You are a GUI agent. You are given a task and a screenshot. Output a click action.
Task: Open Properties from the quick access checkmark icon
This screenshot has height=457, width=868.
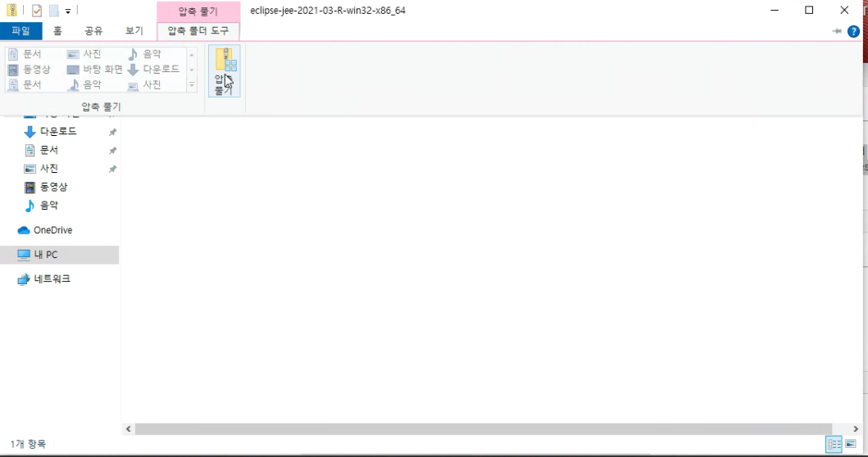tap(37, 11)
